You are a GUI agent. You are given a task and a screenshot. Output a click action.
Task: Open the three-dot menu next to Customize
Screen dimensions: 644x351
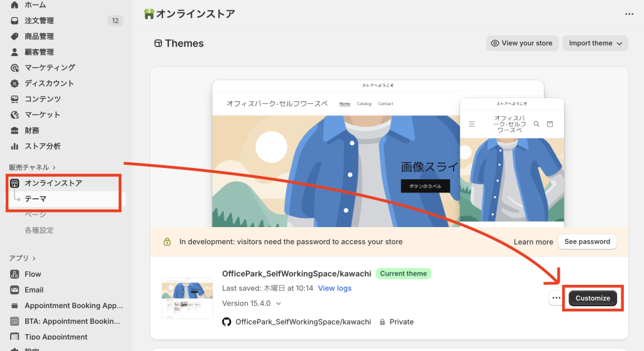pos(555,298)
